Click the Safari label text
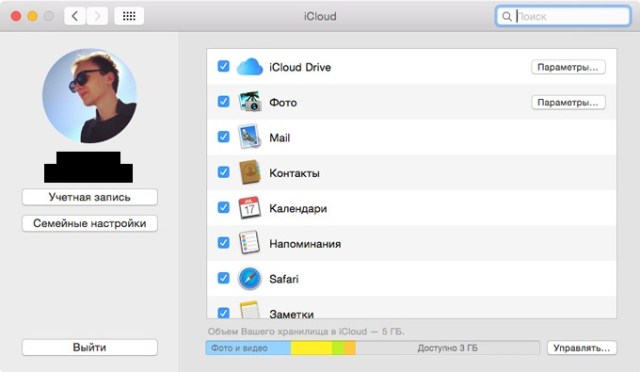Viewport: 640px width, 372px height. click(284, 279)
